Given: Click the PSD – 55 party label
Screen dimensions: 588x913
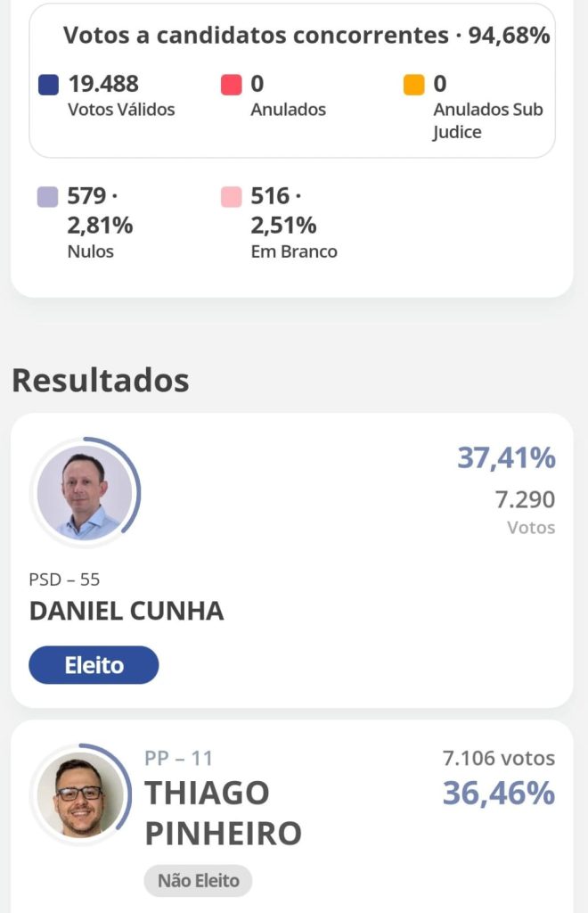Looking at the screenshot, I should tap(64, 580).
